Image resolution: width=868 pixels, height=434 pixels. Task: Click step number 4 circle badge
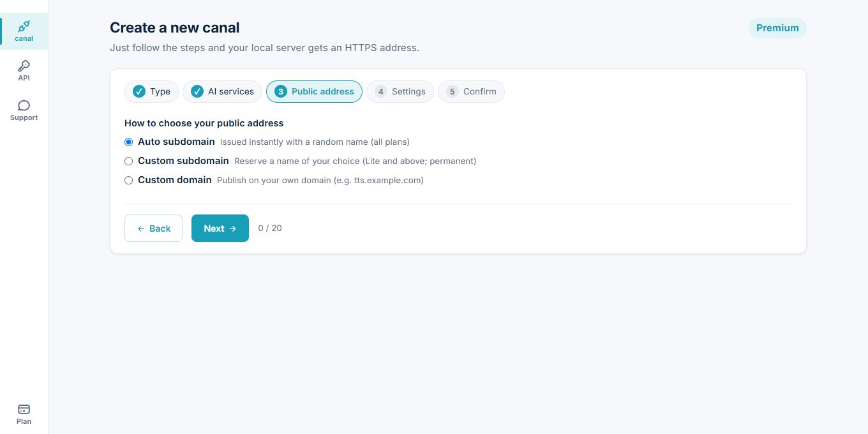click(381, 91)
